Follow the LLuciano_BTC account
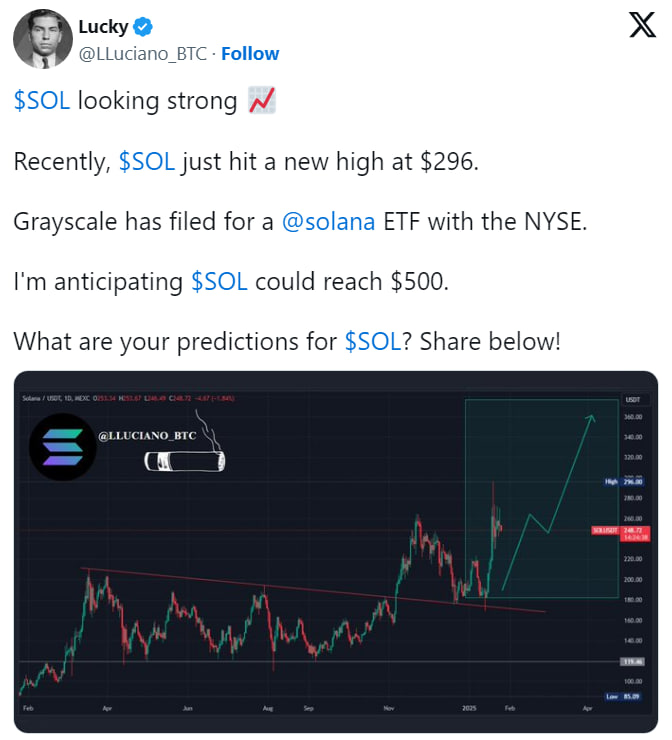 pos(250,53)
